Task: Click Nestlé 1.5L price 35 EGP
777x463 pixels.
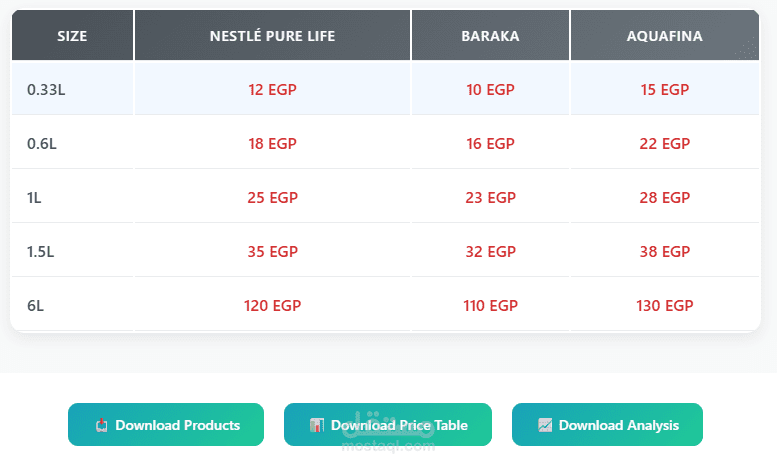Action: click(272, 251)
